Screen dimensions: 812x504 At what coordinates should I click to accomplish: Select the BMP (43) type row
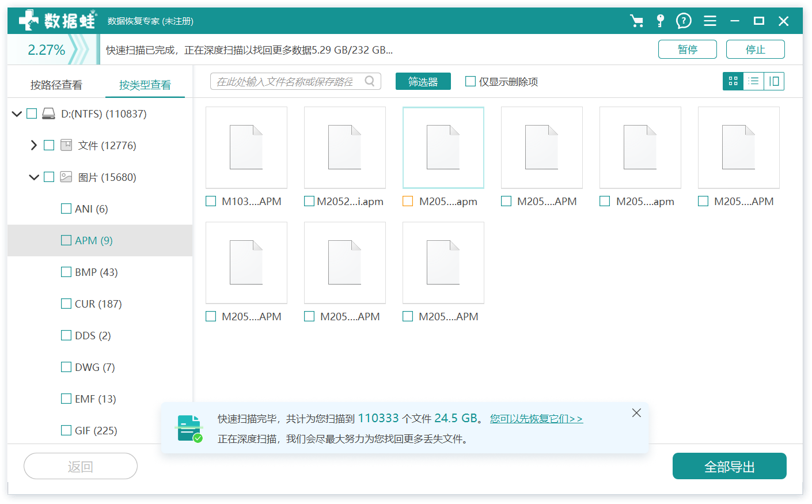tap(100, 272)
